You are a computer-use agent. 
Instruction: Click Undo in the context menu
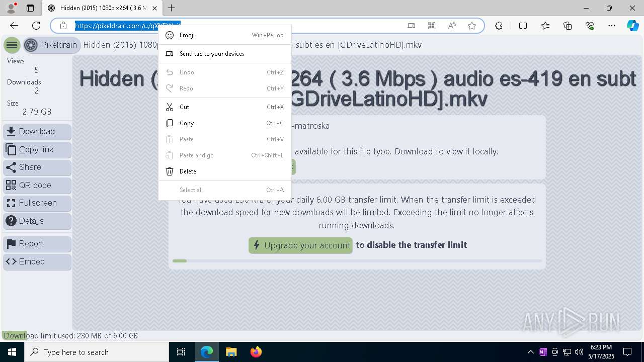pyautogui.click(x=225, y=72)
